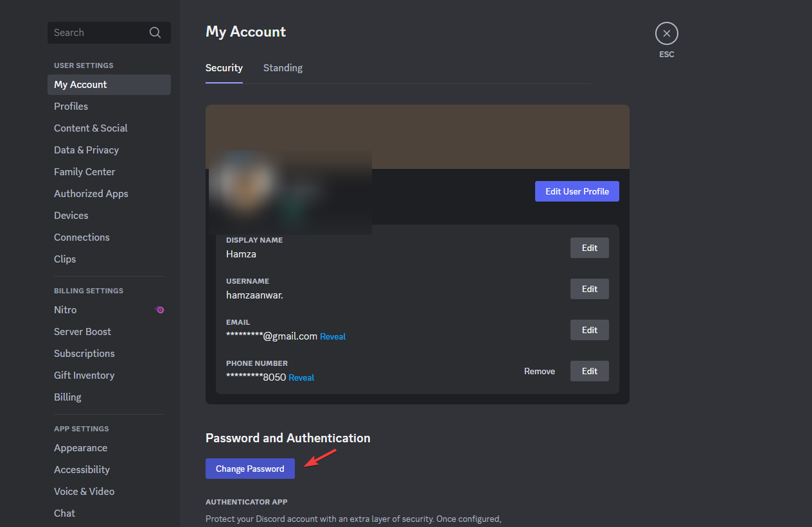Switch to the Security tab
The width and height of the screenshot is (812, 527).
pyautogui.click(x=224, y=67)
